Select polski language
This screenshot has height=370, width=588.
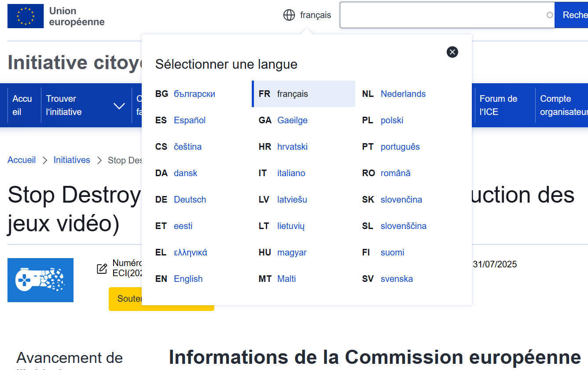392,120
